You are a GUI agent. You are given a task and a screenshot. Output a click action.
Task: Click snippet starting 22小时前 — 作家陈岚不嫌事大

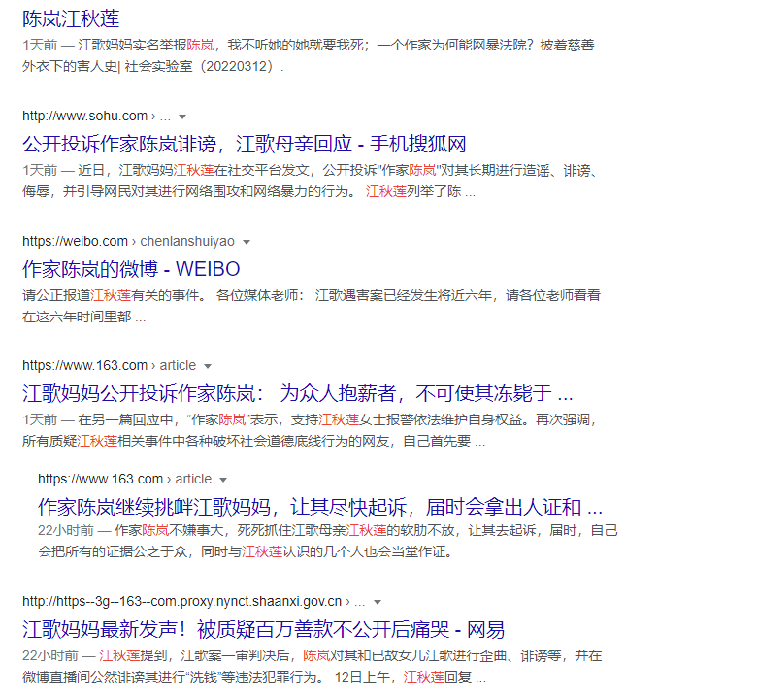pyautogui.click(x=328, y=541)
